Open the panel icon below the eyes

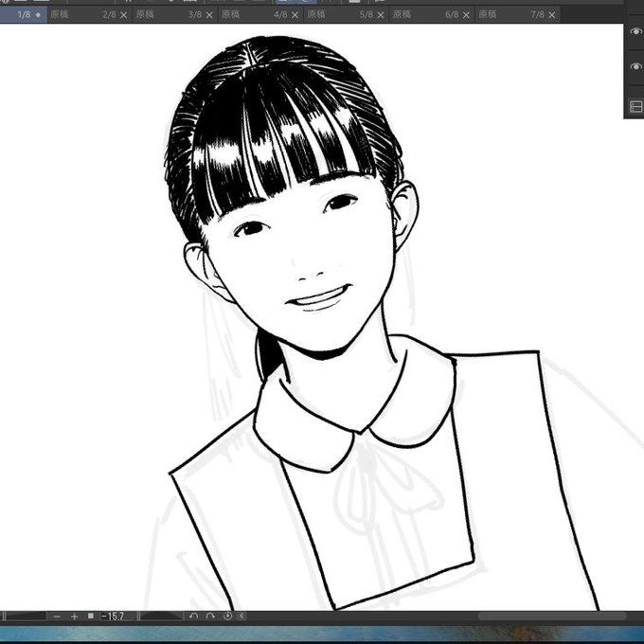(635, 106)
